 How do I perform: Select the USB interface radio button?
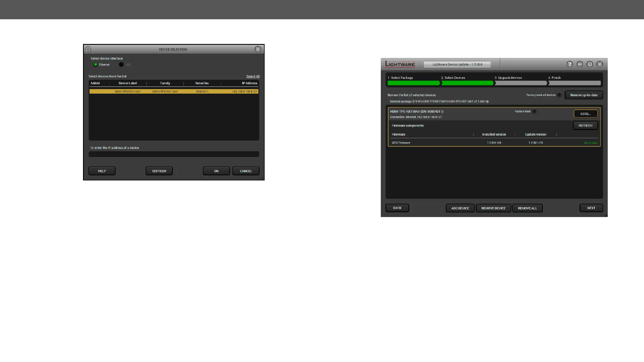[x=121, y=64]
